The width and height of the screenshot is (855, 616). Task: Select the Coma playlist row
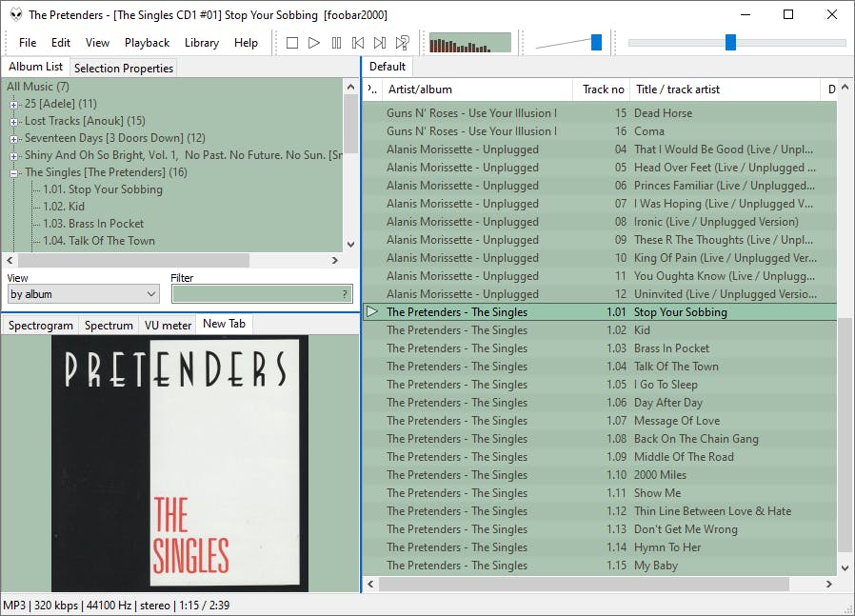tap(600, 130)
